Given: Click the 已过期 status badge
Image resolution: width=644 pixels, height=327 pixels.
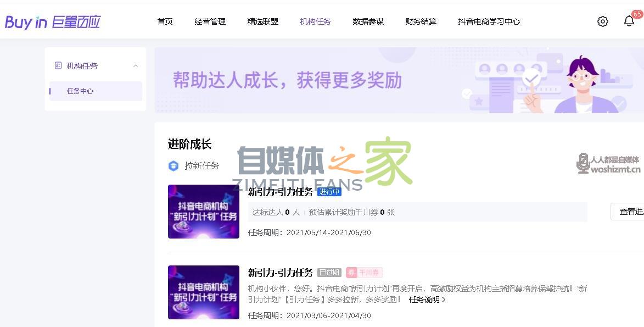Looking at the screenshot, I should click(329, 273).
